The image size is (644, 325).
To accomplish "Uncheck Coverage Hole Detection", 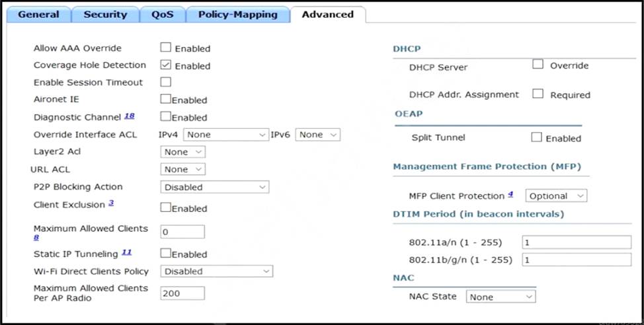I will 166,65.
